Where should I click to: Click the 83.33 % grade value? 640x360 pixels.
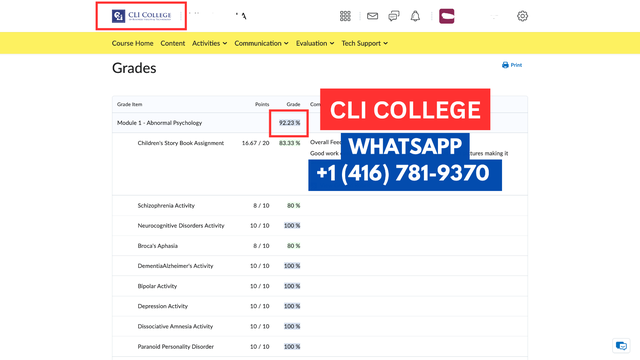(x=289, y=143)
